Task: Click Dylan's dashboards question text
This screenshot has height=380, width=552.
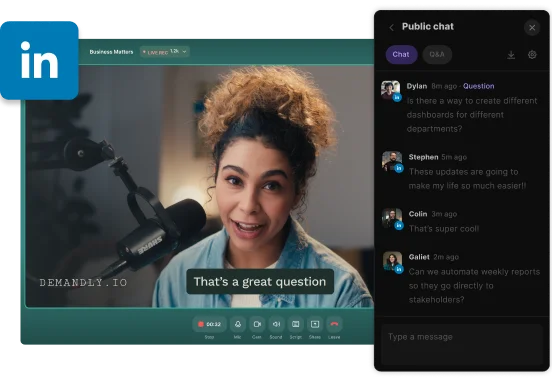Action: tap(472, 115)
